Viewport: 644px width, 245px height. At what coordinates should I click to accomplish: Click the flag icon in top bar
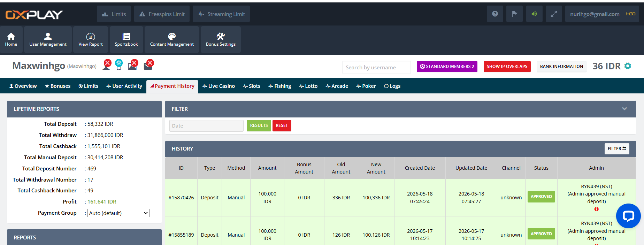click(514, 14)
